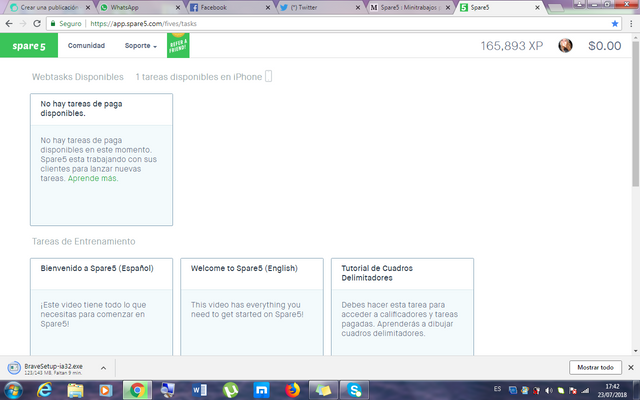Open Tutorial de Cuadros Delimitadores card
This screenshot has height=400, width=640.
402,307
